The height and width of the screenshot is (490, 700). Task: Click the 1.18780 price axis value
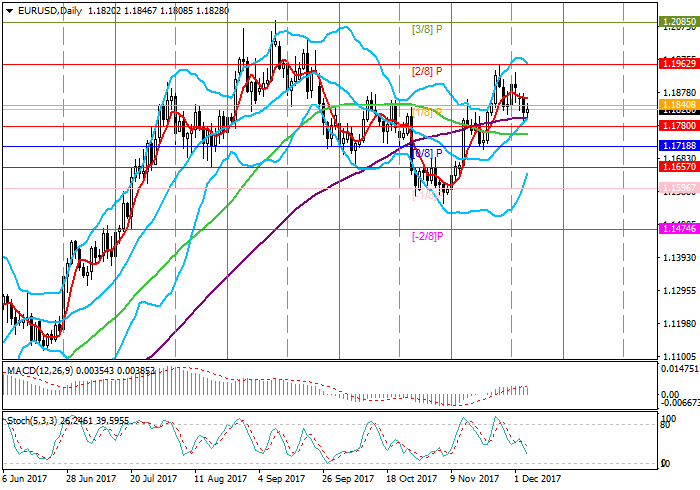point(680,93)
